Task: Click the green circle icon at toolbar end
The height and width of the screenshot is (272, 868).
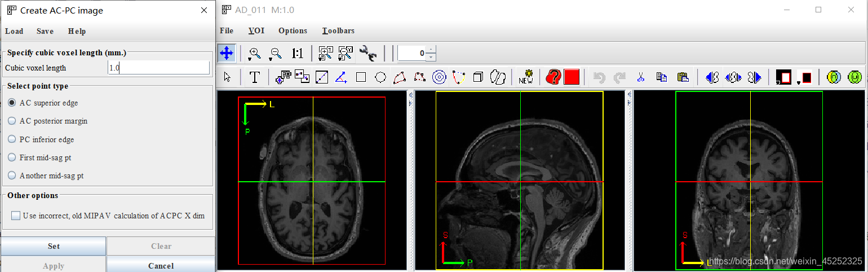Action: point(855,77)
